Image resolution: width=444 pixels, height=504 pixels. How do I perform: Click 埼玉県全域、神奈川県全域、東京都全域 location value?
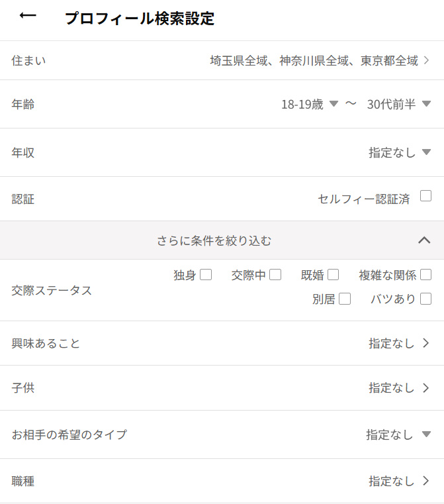(x=314, y=60)
